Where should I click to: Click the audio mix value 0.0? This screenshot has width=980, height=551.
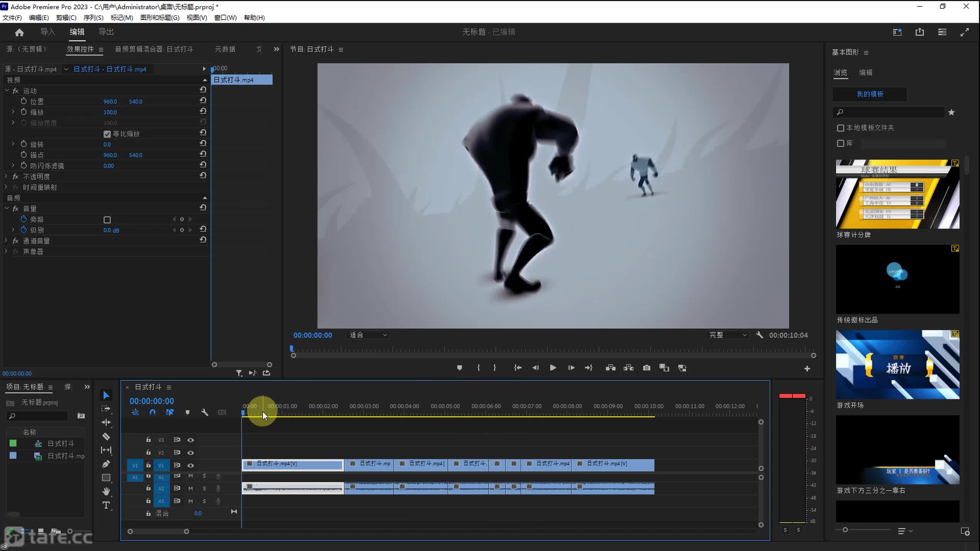tap(198, 514)
